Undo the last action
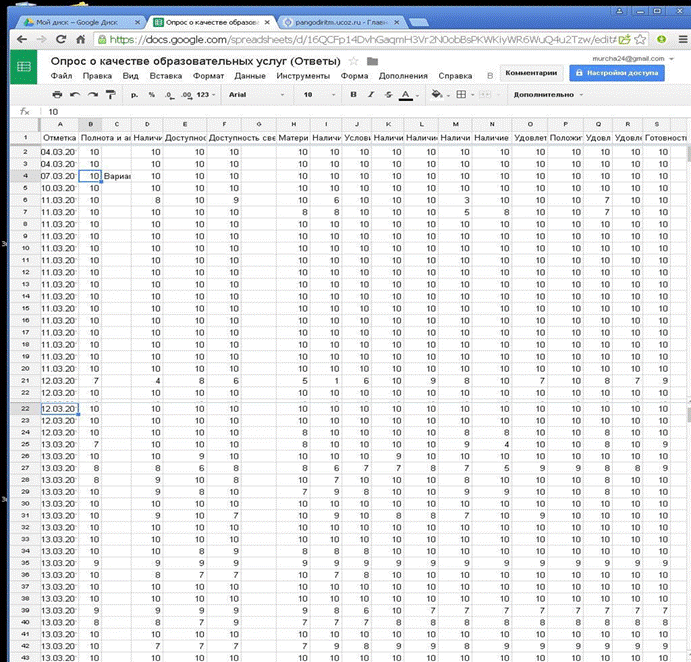Viewport: 691px width, 662px height. (75, 94)
